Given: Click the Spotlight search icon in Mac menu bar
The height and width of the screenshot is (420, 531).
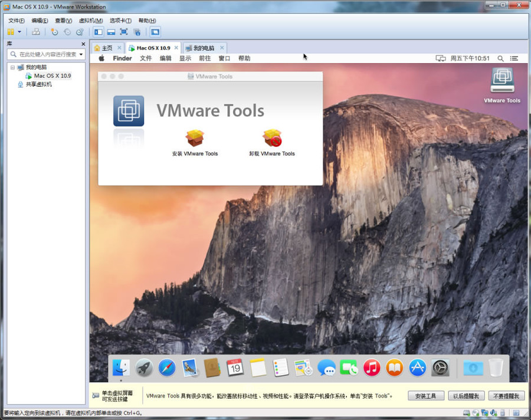Looking at the screenshot, I should [x=500, y=58].
